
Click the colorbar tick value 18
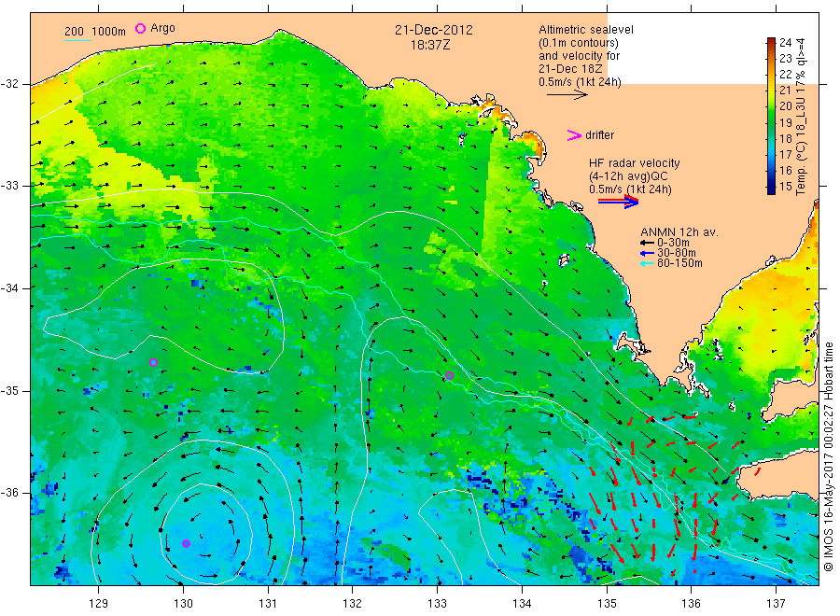[785, 138]
